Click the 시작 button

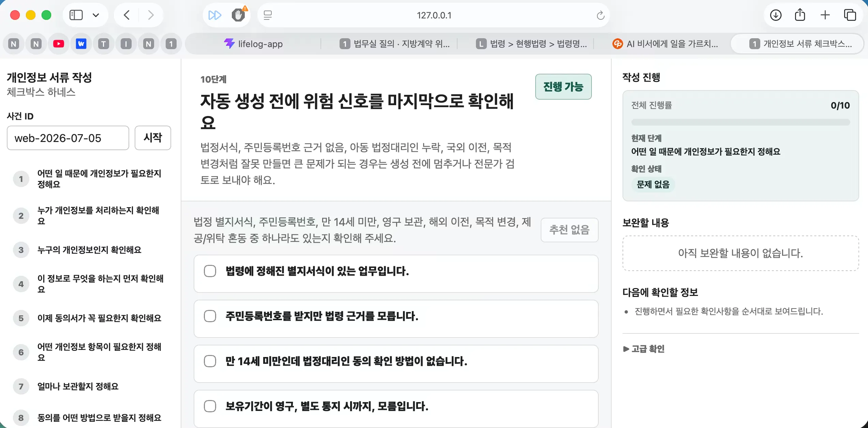[x=153, y=138]
